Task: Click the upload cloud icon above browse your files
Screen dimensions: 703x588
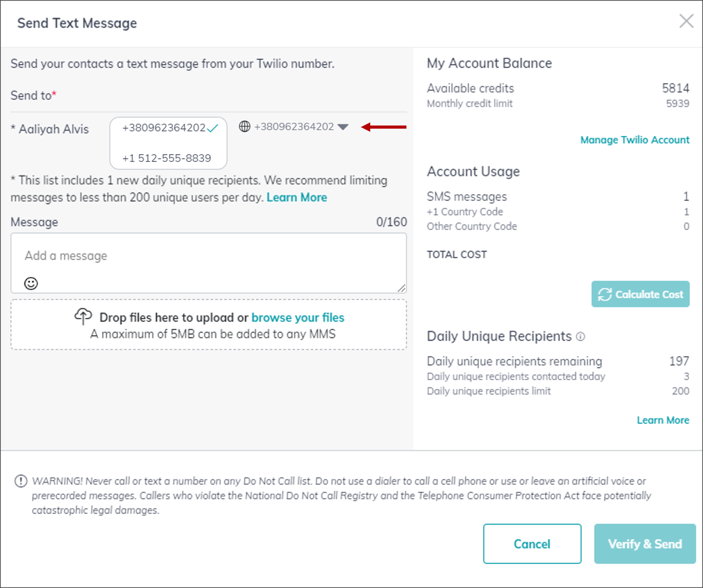Action: 83,316
